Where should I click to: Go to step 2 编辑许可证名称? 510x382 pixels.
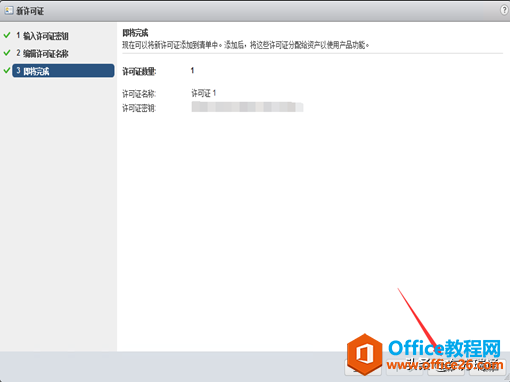[x=43, y=53]
